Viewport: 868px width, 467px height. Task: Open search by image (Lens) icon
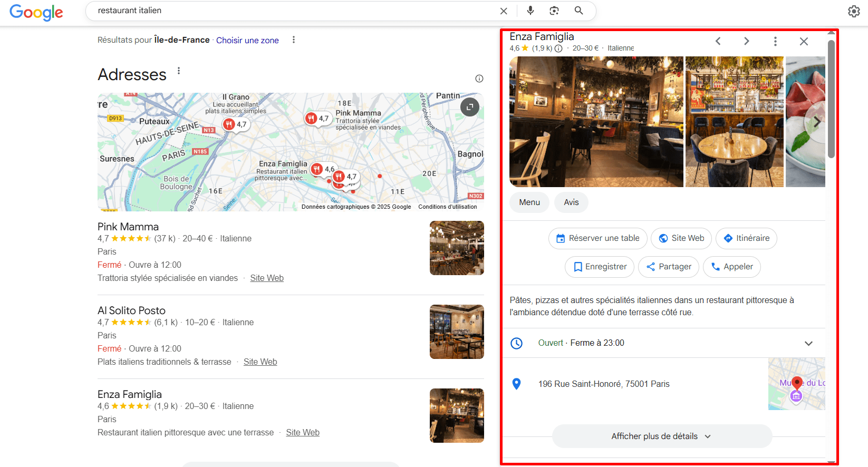pos(554,11)
